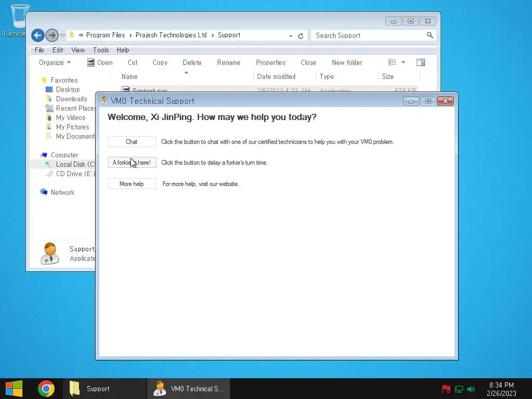Click the 'A forkie is here!' button
The width and height of the screenshot is (532, 399).
[x=132, y=163]
